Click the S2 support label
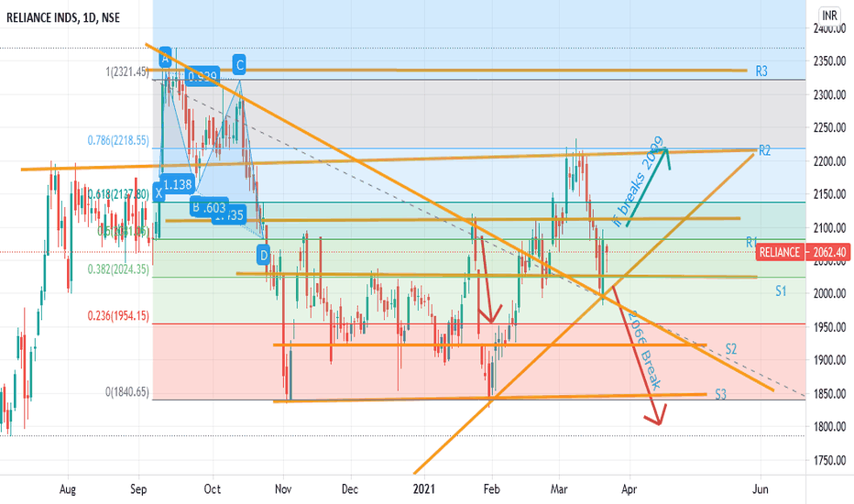This screenshot has width=854, height=504. pyautogui.click(x=731, y=349)
